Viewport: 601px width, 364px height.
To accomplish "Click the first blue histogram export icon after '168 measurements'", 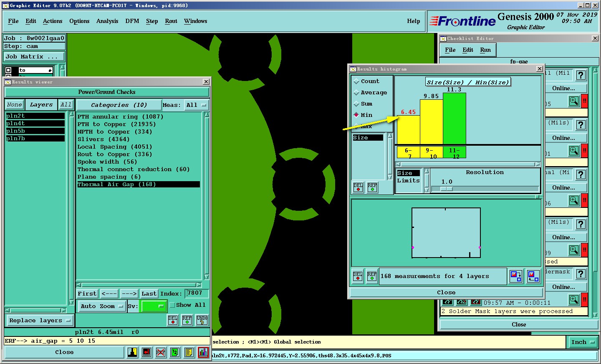I will point(516,276).
